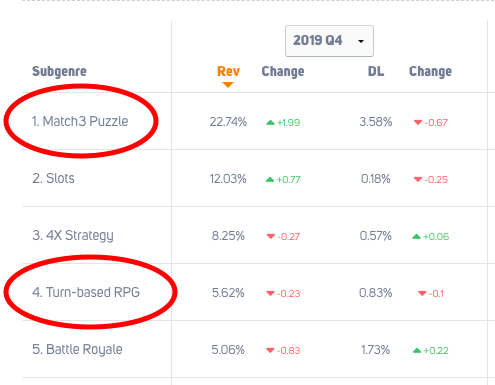Click the red down arrow beside -0.67
Viewport: 495px width, 385px height.
418,123
